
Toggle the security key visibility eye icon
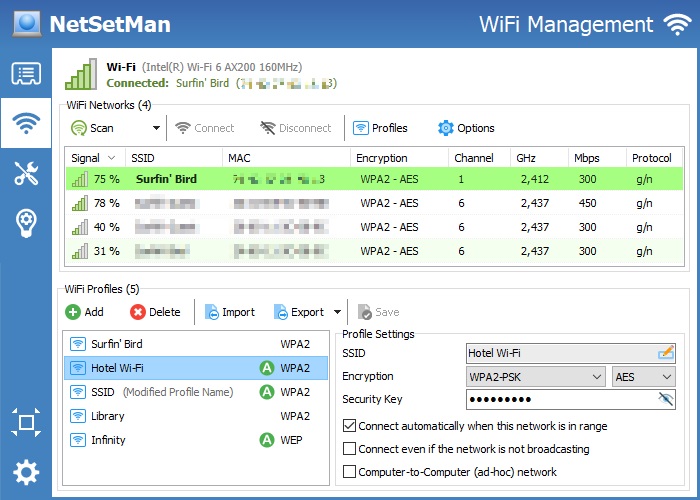click(x=666, y=398)
